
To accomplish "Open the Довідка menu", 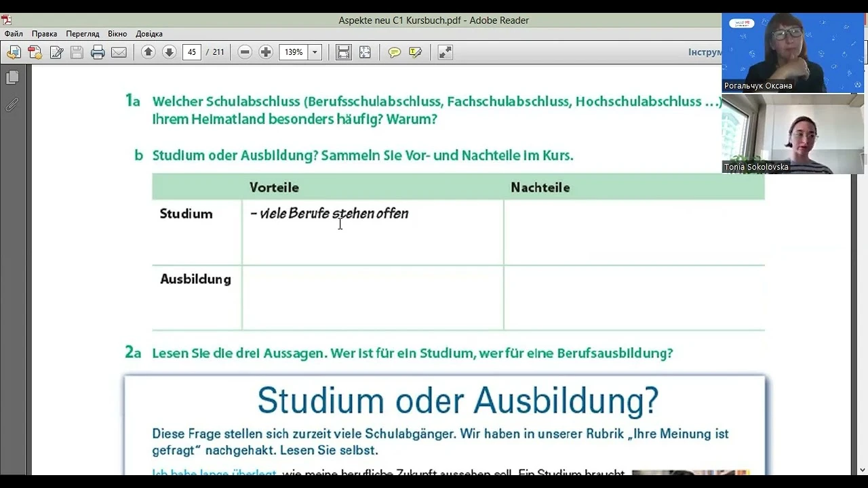I will pyautogui.click(x=149, y=34).
